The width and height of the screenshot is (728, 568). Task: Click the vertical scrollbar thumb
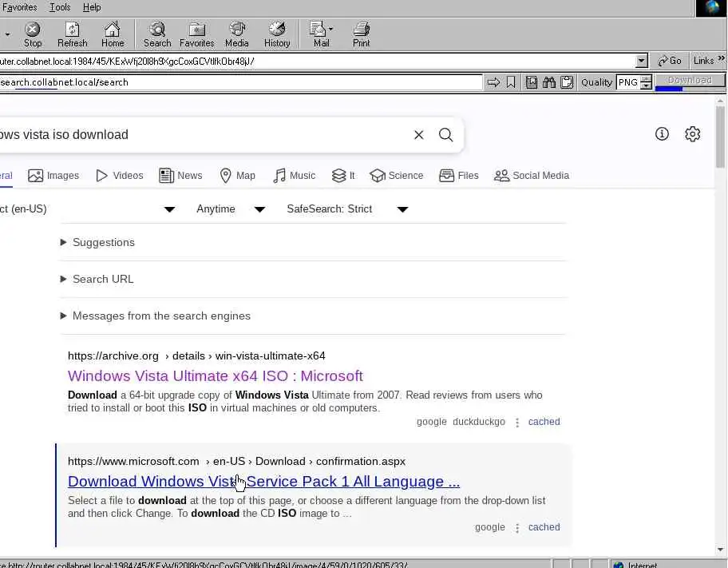click(x=720, y=137)
